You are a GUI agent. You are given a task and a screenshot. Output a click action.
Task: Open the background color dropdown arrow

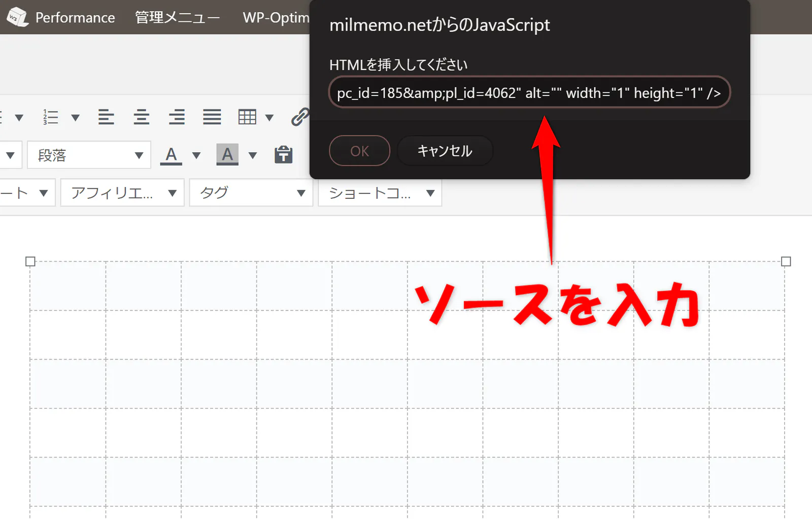pyautogui.click(x=253, y=155)
